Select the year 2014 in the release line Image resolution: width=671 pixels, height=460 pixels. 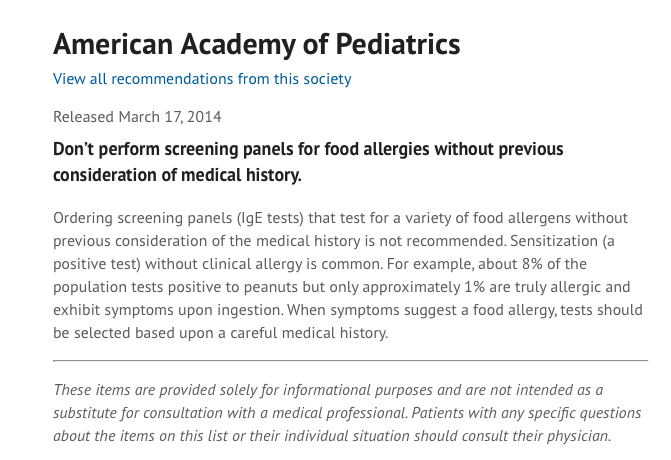(x=204, y=117)
